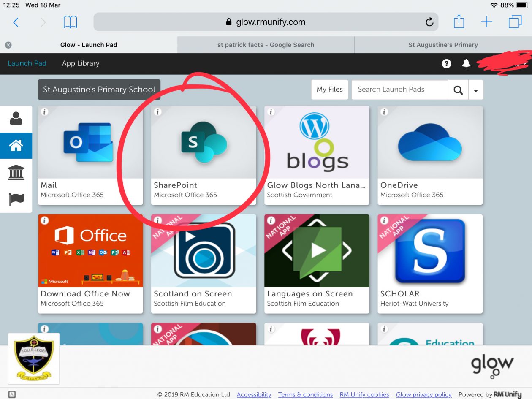Select the profile person icon in sidebar
This screenshot has width=532, height=399.
click(x=16, y=119)
